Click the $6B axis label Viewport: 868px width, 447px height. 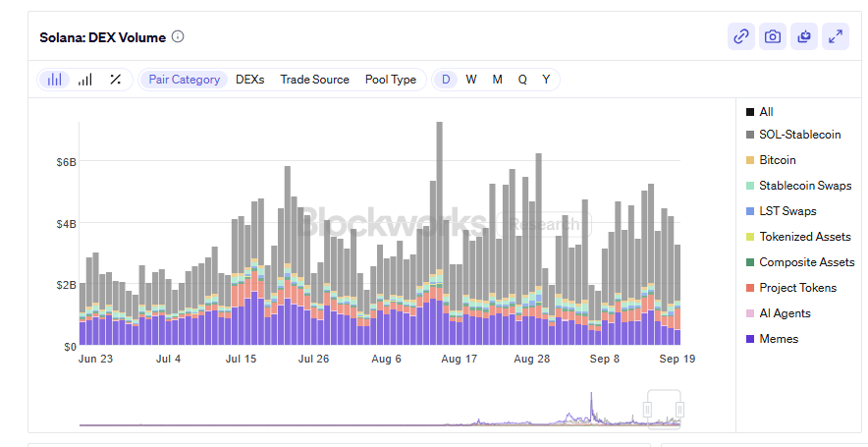point(65,162)
